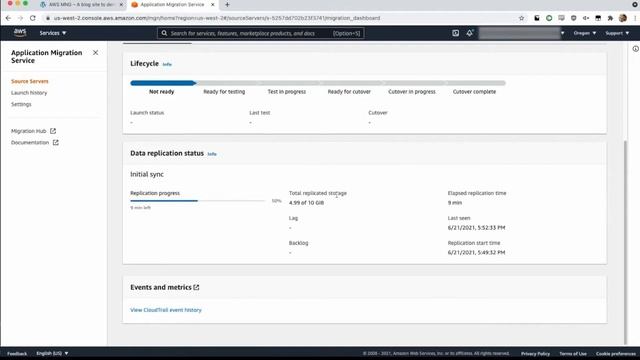Open a new browser tab
The image size is (640, 360).
click(227, 4)
